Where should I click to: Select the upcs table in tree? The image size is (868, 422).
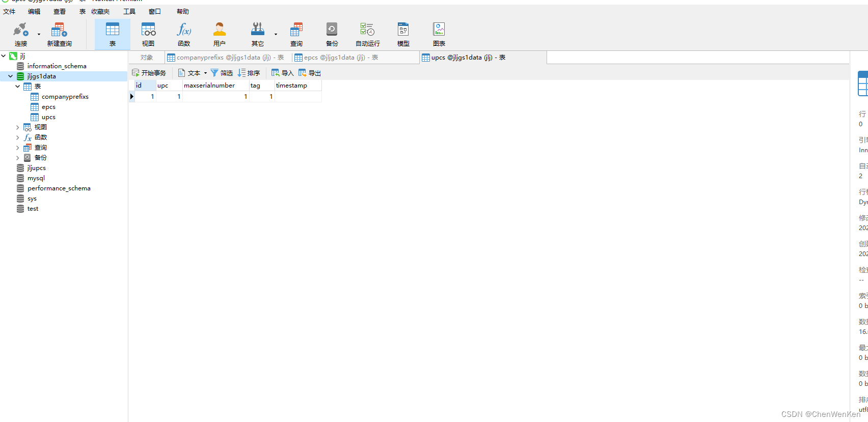click(x=48, y=117)
